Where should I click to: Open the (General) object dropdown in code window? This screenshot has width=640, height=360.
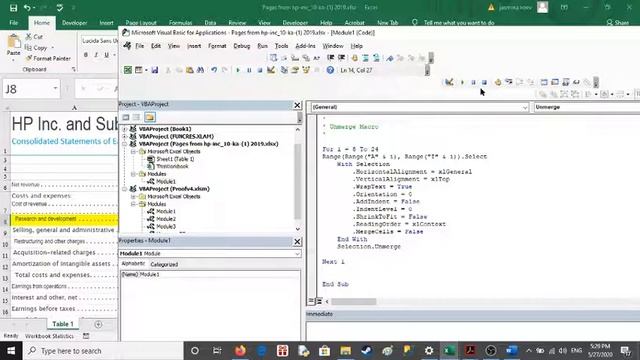tap(525, 107)
